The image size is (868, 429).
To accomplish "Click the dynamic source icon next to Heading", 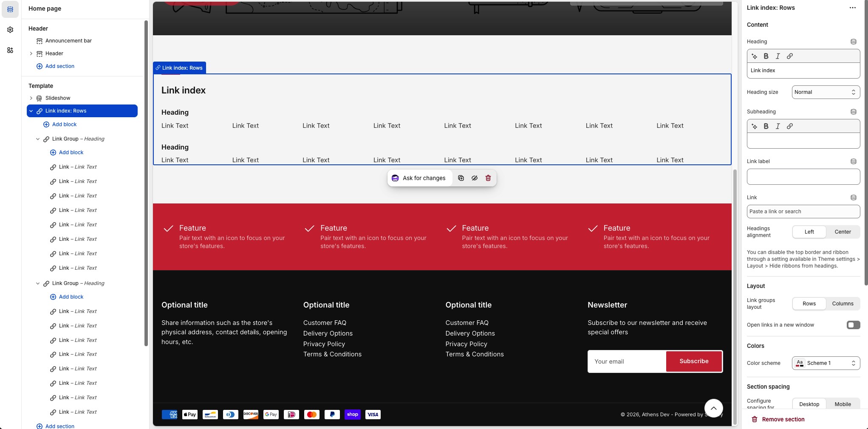I will coord(853,42).
